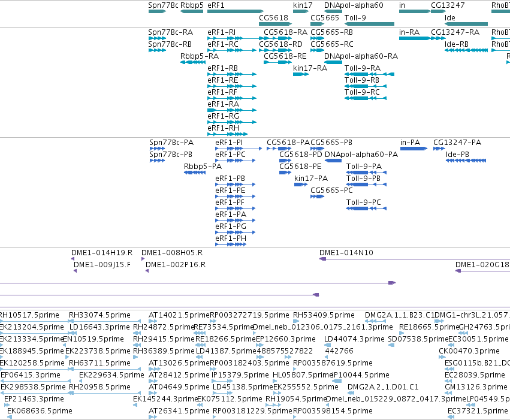
Task: Open the CG13247-RA transcript label
Action: [455, 32]
